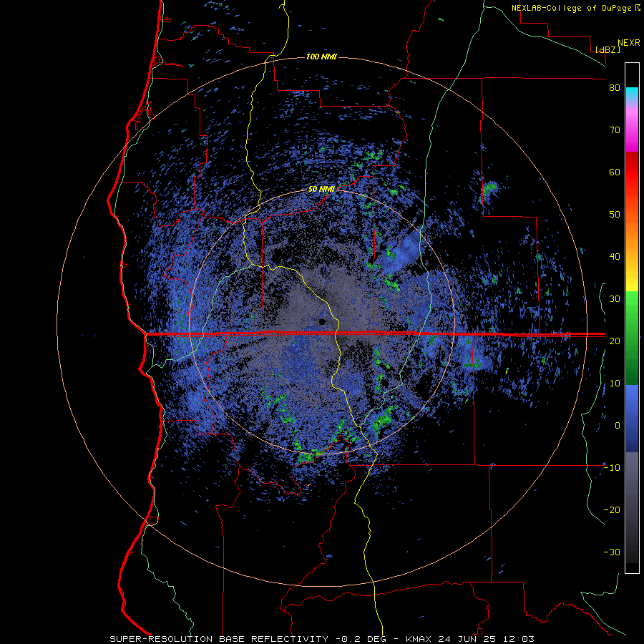Click the blue segment of color bar
Viewport: 644px width, 644px height.
[632, 418]
